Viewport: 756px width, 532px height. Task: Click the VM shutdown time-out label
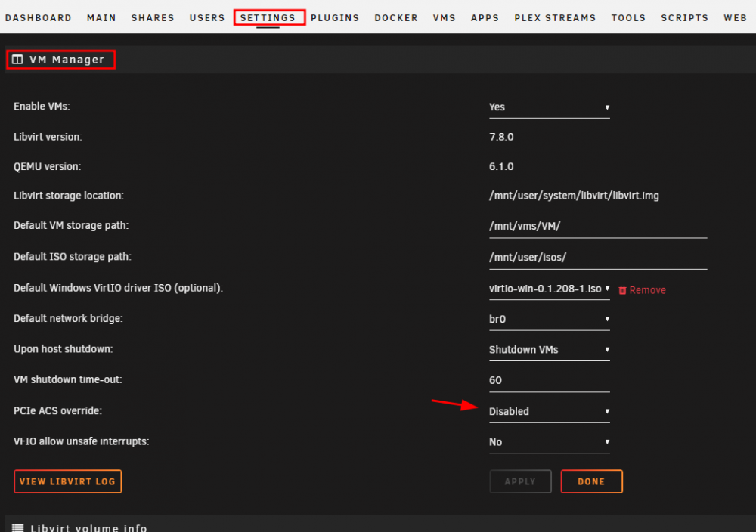click(68, 379)
